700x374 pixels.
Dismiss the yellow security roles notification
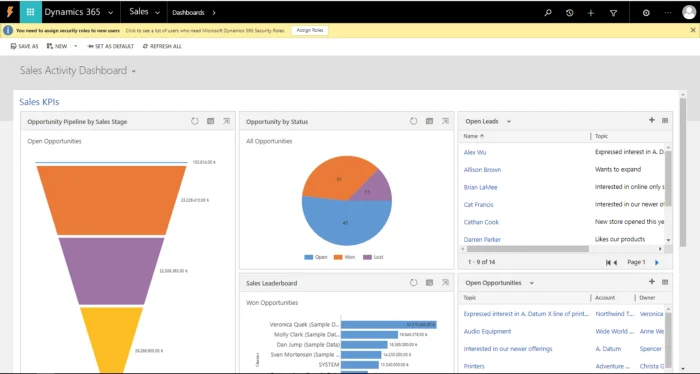click(693, 30)
